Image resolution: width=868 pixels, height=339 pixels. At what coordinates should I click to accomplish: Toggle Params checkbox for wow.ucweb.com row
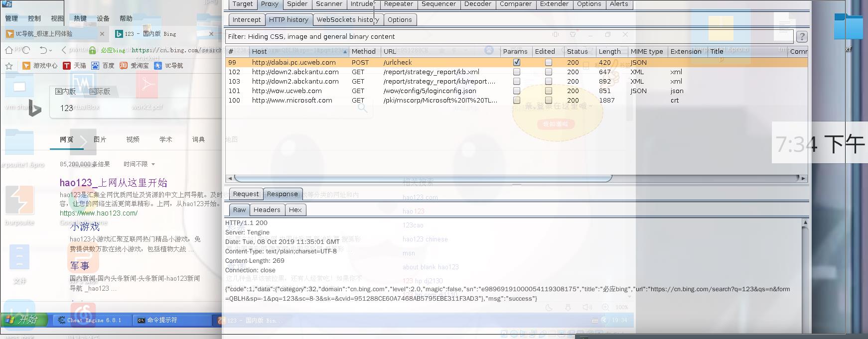point(517,91)
